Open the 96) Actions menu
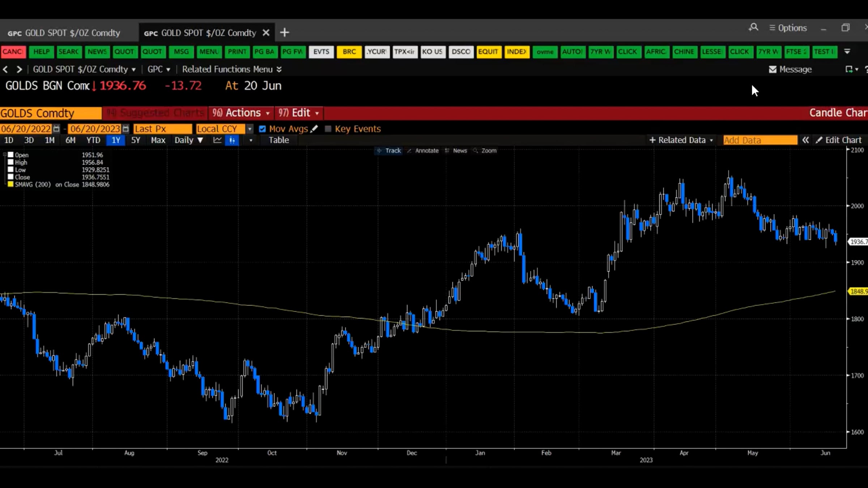This screenshot has height=488, width=868. coord(241,113)
